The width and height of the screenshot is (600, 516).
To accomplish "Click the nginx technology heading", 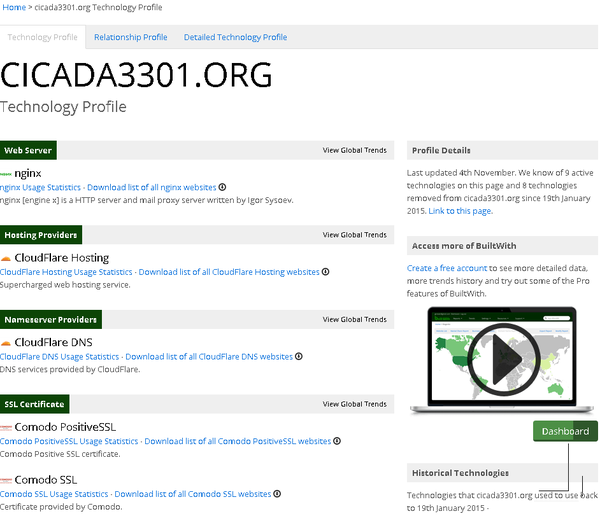I will [28, 173].
